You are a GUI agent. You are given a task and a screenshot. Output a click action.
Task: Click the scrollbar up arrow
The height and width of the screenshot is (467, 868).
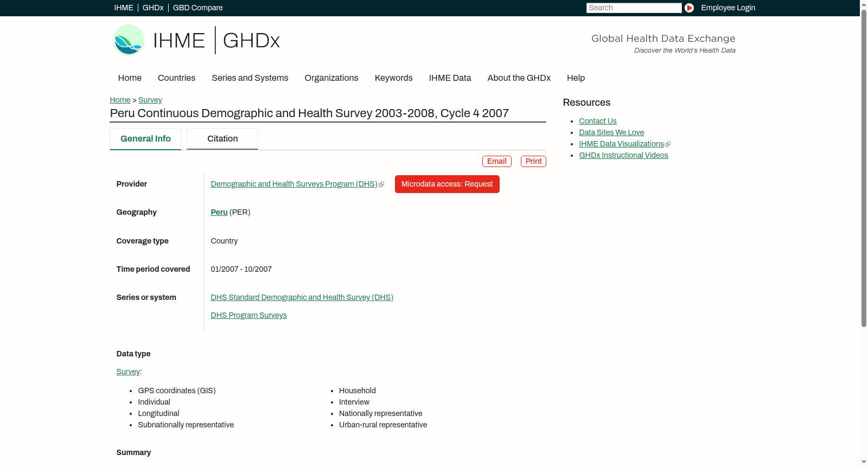pyautogui.click(x=864, y=3)
